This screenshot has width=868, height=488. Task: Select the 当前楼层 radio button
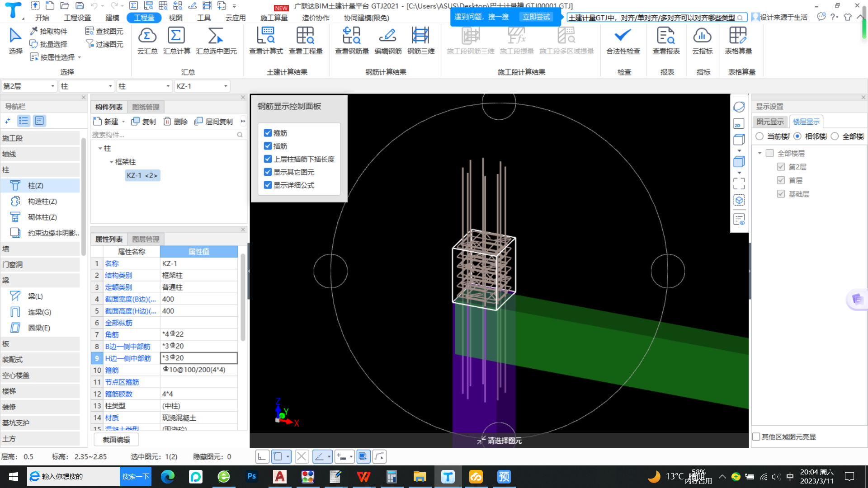click(759, 136)
